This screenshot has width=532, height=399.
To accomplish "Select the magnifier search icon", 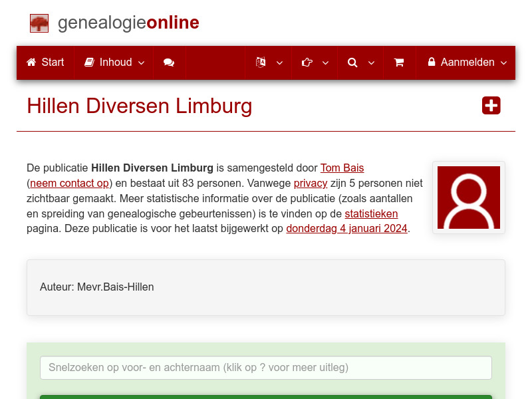I will coord(352,63).
